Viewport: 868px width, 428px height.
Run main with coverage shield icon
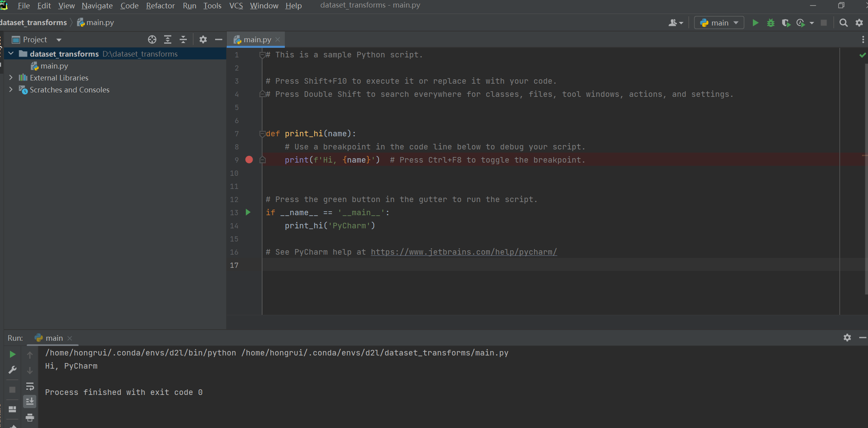(x=786, y=23)
